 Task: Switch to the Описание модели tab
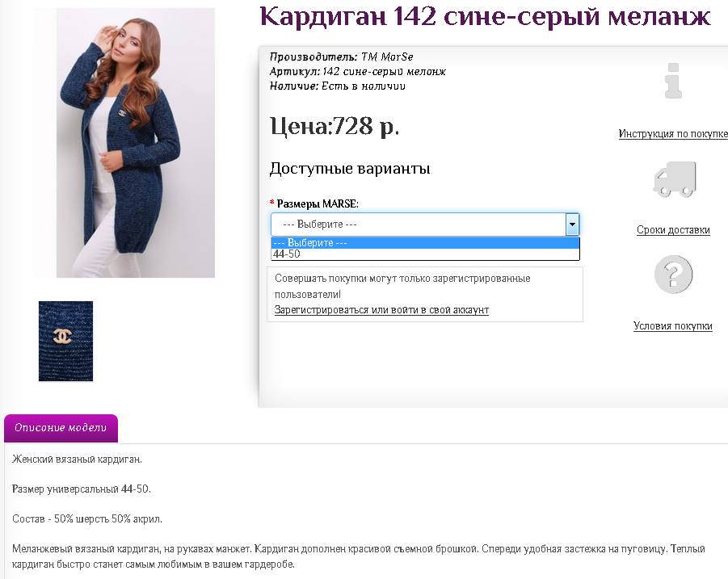tap(61, 428)
